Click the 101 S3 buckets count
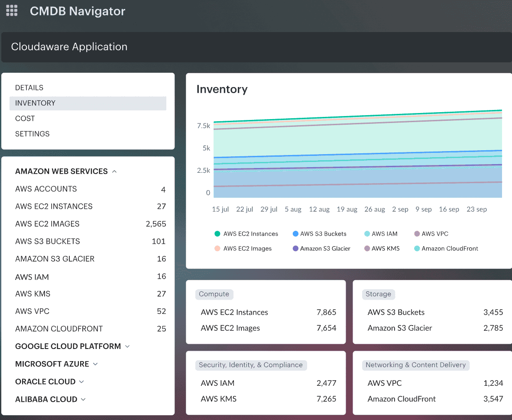Viewport: 512px width, 420px height. tap(159, 241)
